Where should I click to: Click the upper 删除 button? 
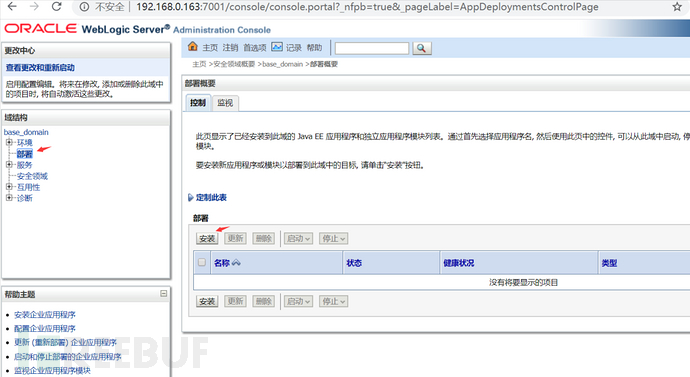tap(264, 238)
